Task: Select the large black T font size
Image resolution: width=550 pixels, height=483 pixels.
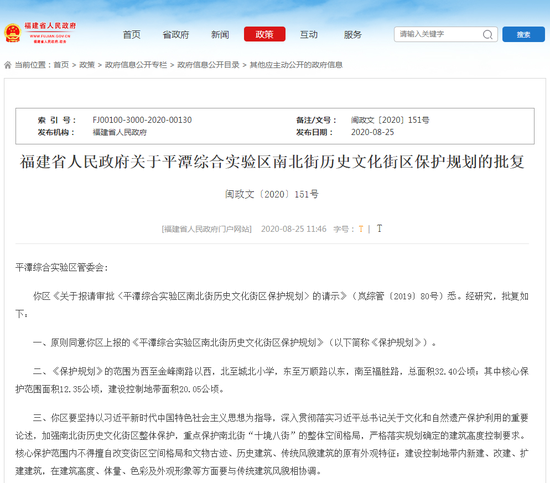Action: pyautogui.click(x=379, y=229)
